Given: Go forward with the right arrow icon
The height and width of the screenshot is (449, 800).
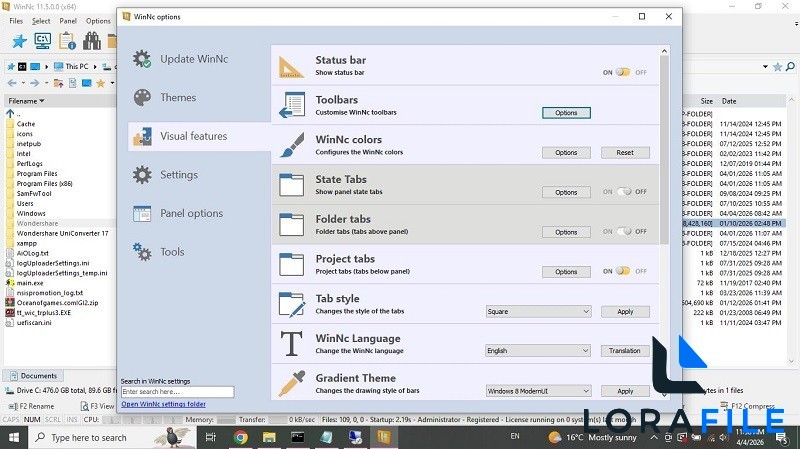Looking at the screenshot, I should coord(35,83).
